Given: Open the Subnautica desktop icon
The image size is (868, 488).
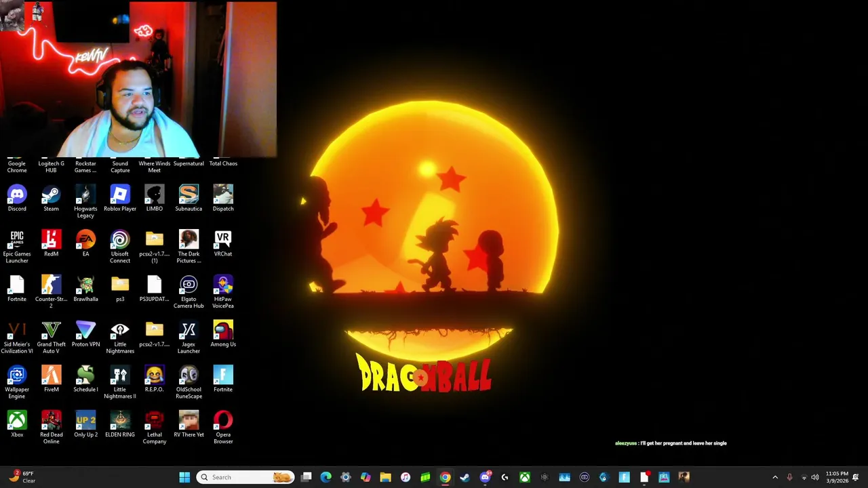Looking at the screenshot, I should [189, 199].
